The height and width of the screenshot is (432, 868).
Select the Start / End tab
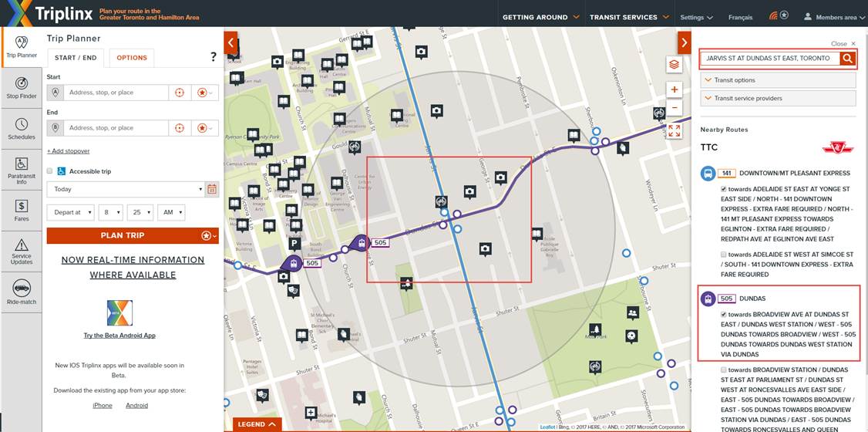(76, 58)
